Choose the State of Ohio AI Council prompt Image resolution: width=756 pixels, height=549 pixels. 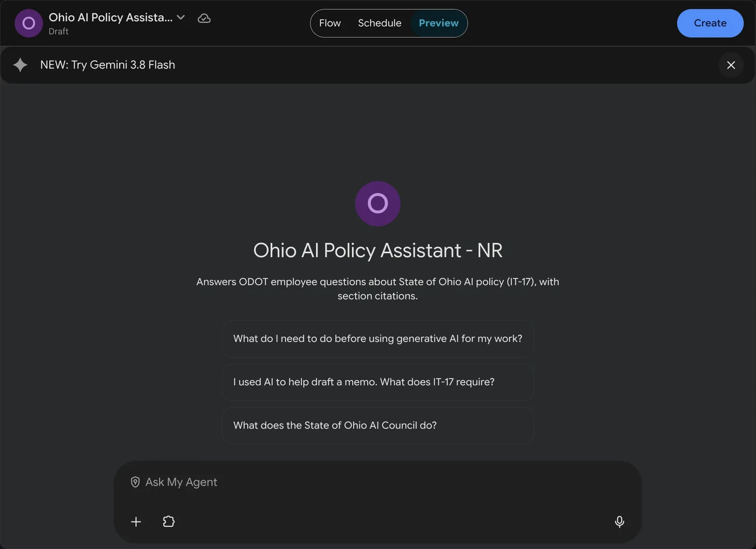click(377, 425)
